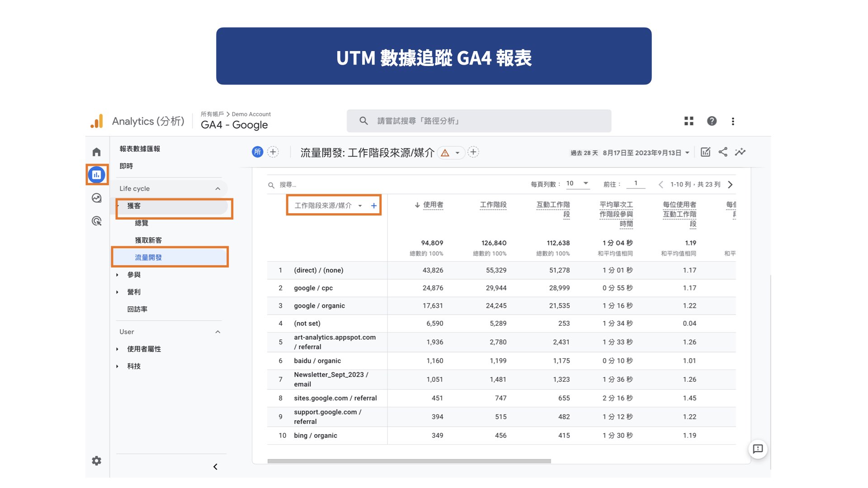Select the support.google.com / referral row
The width and height of the screenshot is (868, 488).
pyautogui.click(x=501, y=417)
